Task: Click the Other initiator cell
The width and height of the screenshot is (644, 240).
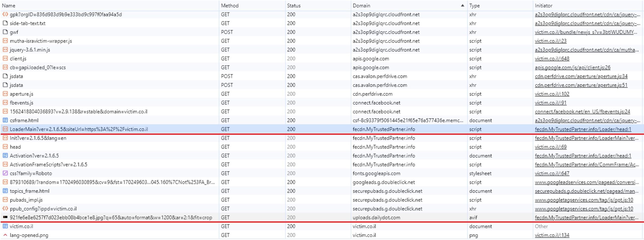Action: point(541,226)
